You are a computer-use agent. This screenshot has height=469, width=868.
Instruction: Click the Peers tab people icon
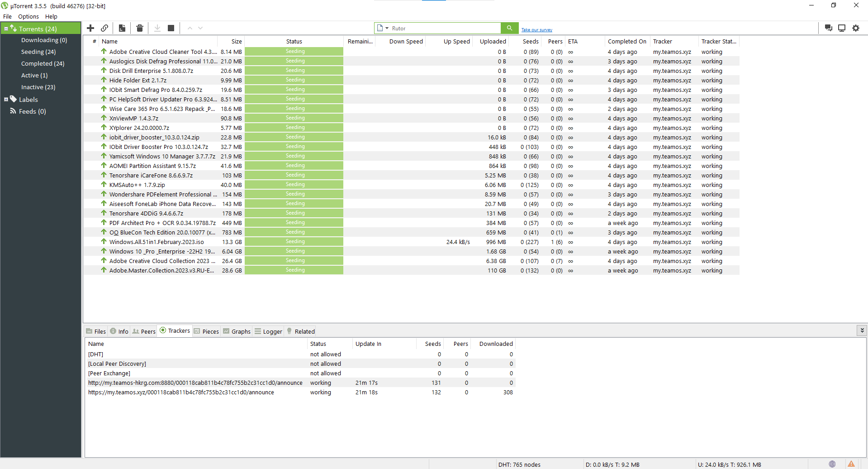tap(136, 331)
